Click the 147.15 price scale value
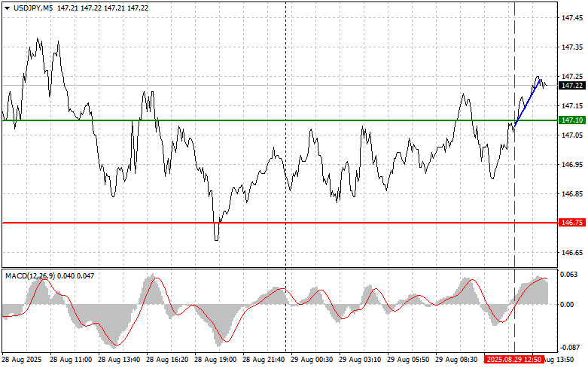Viewport: 588px width, 368px height. [572, 106]
